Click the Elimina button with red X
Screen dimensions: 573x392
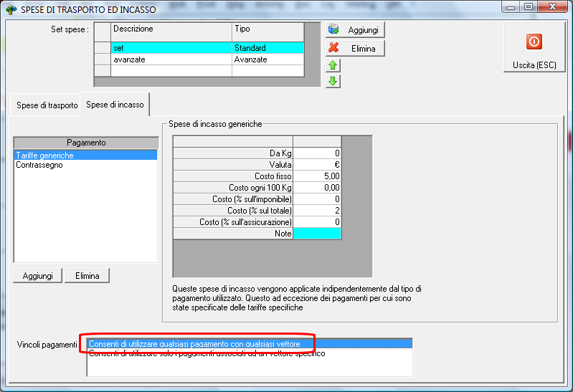(x=355, y=49)
